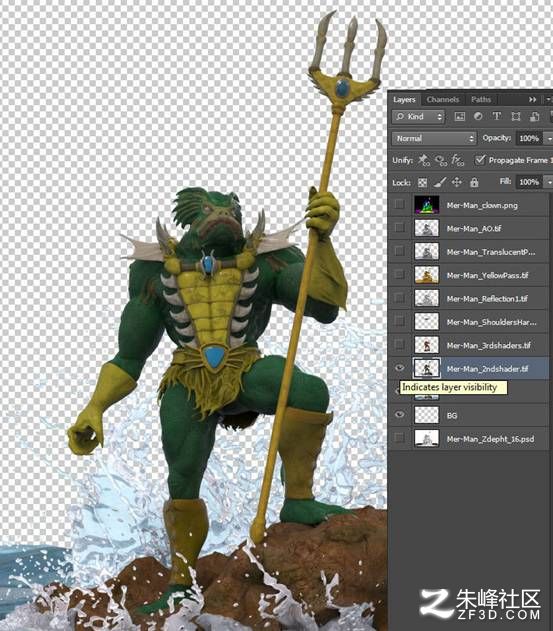553x631 pixels.
Task: Select the Layers tab
Action: 404,99
